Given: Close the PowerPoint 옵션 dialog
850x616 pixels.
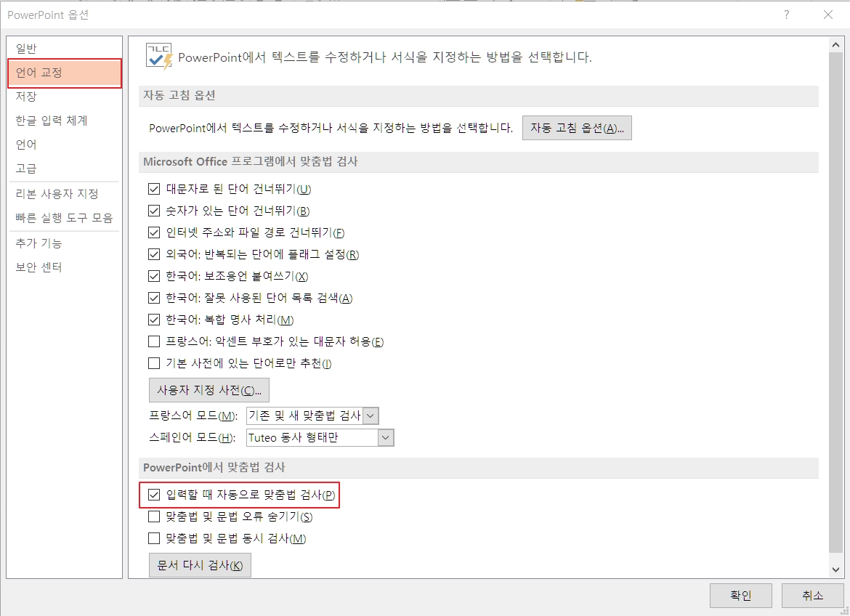Looking at the screenshot, I should coord(827,15).
